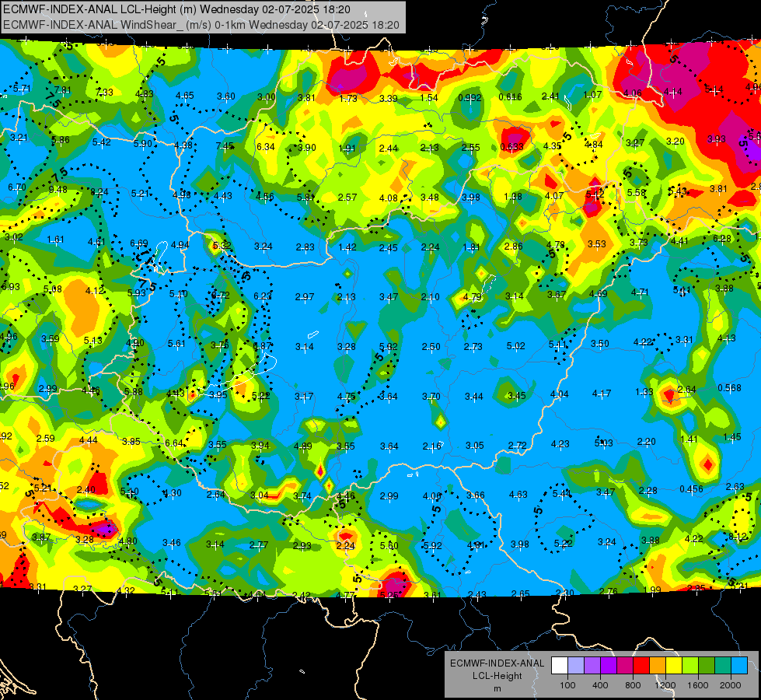The width and height of the screenshot is (761, 700).
Task: Click the '1200' legend scale label
Action: click(665, 685)
